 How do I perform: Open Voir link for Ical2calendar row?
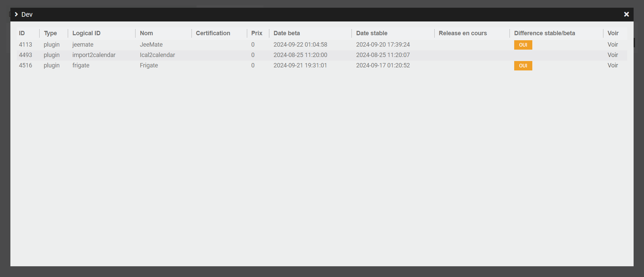612,55
